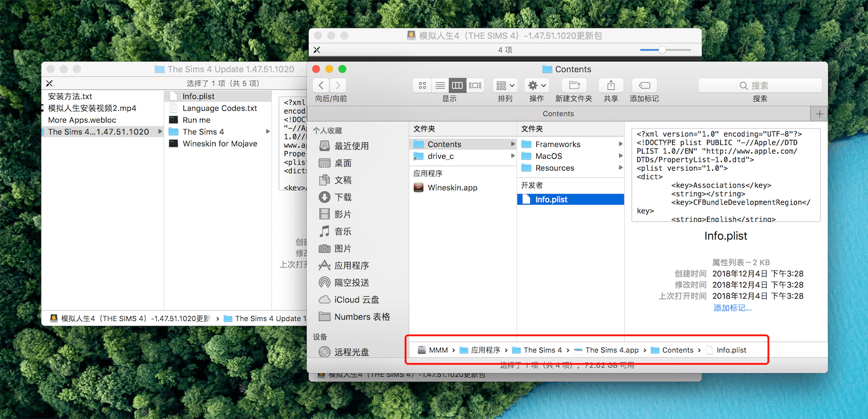Viewport: 868px width, 419px height.
Task: Adjust icon size slider in back window
Action: coord(662,50)
